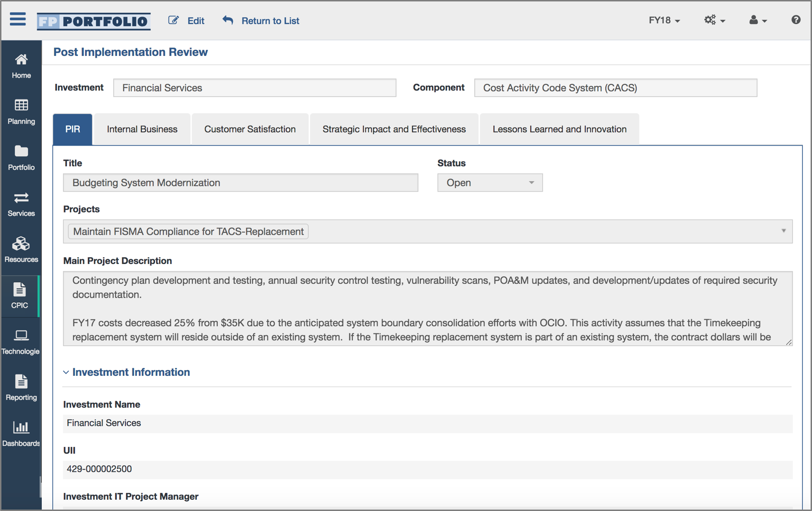
Task: Open the settings gears menu
Action: pyautogui.click(x=714, y=20)
